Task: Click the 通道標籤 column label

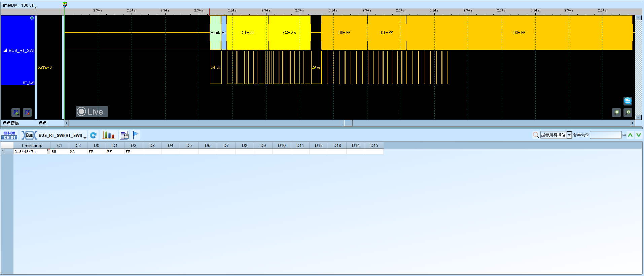Action: click(11, 123)
